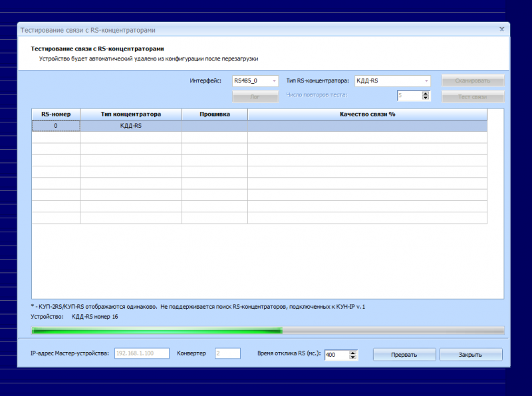
Task: Click the Лог button
Action: (256, 96)
